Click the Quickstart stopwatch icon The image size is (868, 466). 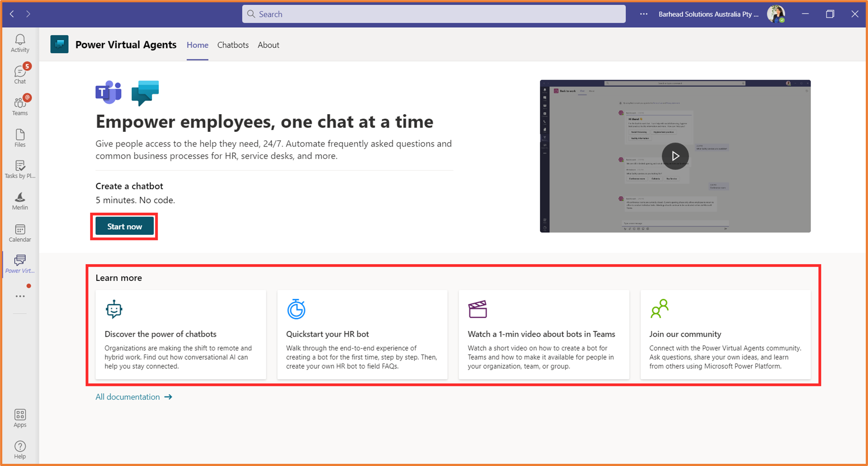click(296, 309)
